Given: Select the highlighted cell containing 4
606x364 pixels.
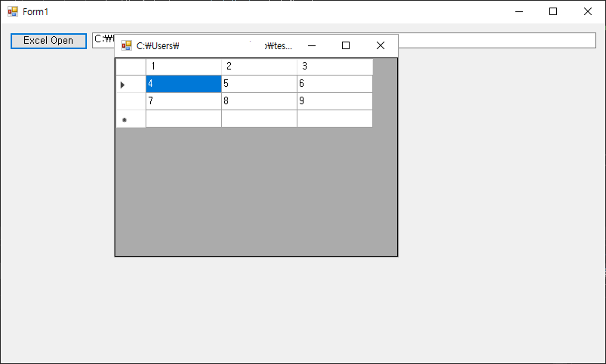Looking at the screenshot, I should pos(183,84).
